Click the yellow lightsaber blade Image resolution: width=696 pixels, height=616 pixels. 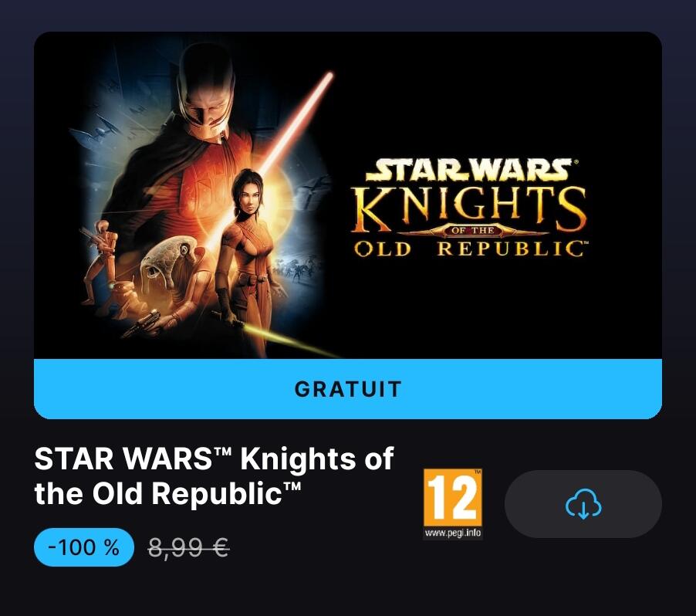tap(289, 340)
